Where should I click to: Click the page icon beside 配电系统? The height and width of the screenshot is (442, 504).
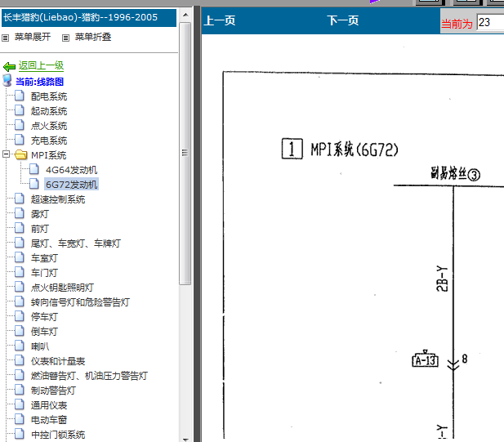click(x=20, y=96)
